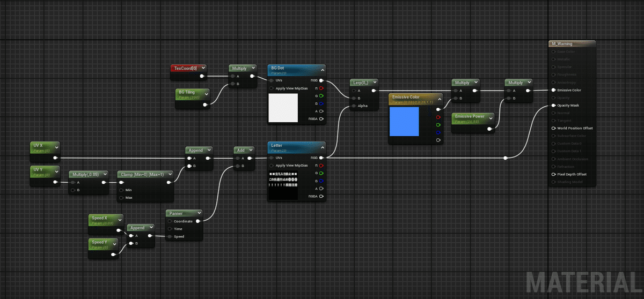644x299 pixels.
Task: Select the reroute node on the Opacity Mask wire
Action: click(x=506, y=158)
